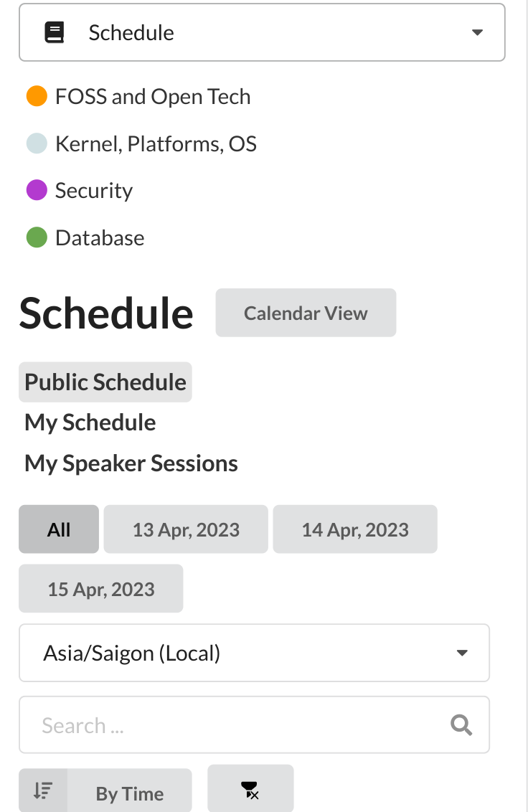Click the magnifying glass search icon
Screen dimensions: 528x812
point(461,724)
